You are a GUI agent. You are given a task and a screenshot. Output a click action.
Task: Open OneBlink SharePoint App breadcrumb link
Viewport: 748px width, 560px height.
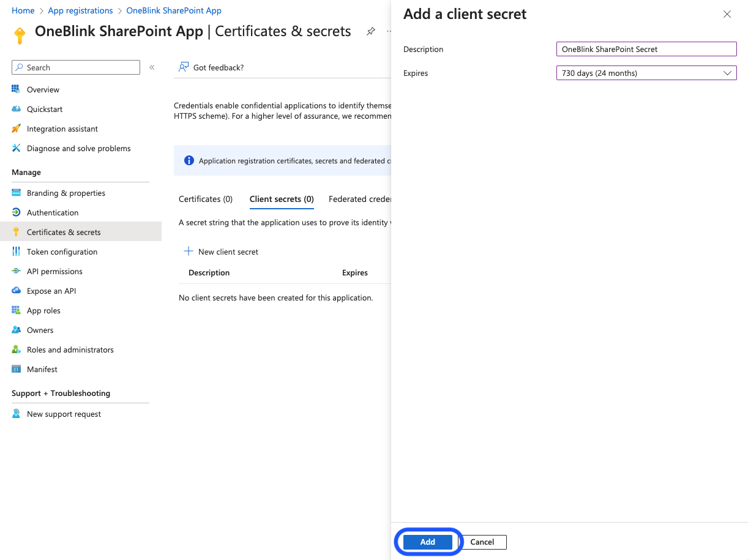click(x=174, y=10)
